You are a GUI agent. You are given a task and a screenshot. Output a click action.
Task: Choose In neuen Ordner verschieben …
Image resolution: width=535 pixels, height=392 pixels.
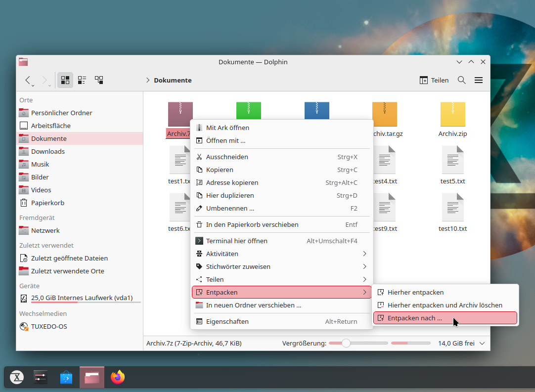282,305
